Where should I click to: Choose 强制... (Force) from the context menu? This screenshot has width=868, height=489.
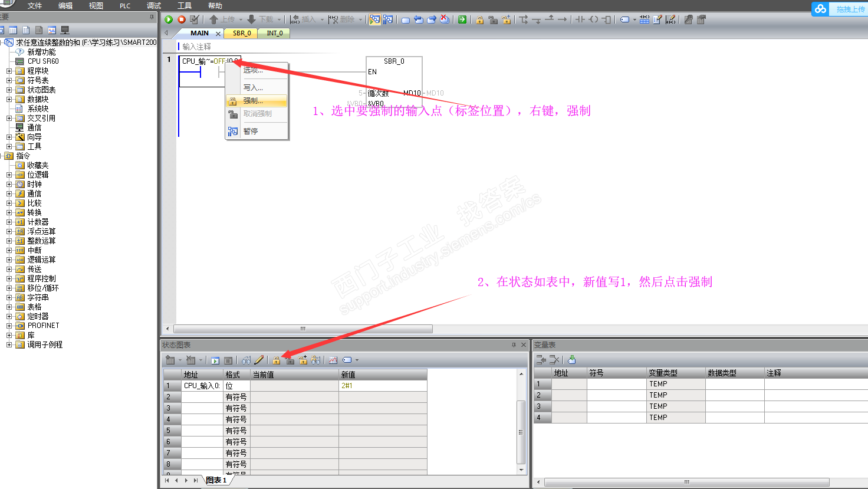point(257,101)
